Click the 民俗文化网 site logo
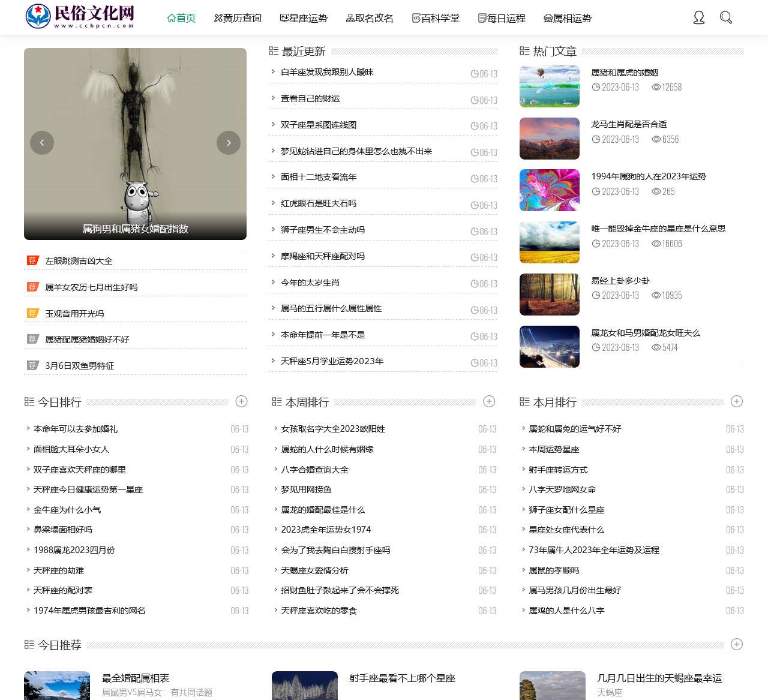This screenshot has height=700, width=768. coord(80,17)
